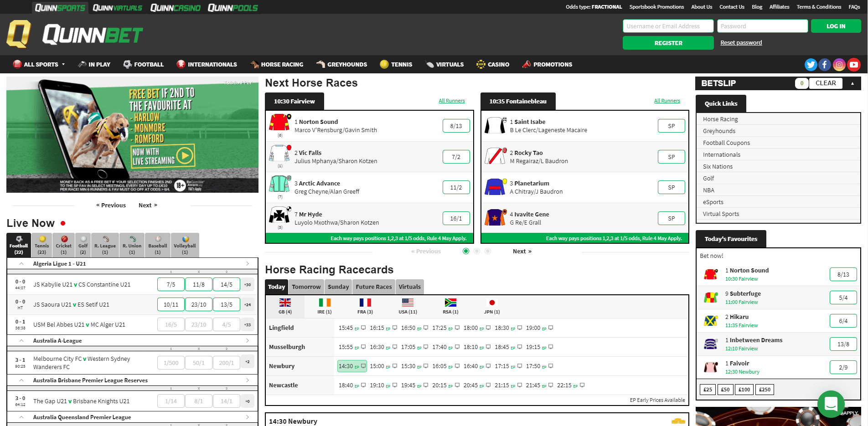Open QuinnBet's Twitter page icon
Image resolution: width=868 pixels, height=426 pixels.
click(x=811, y=64)
